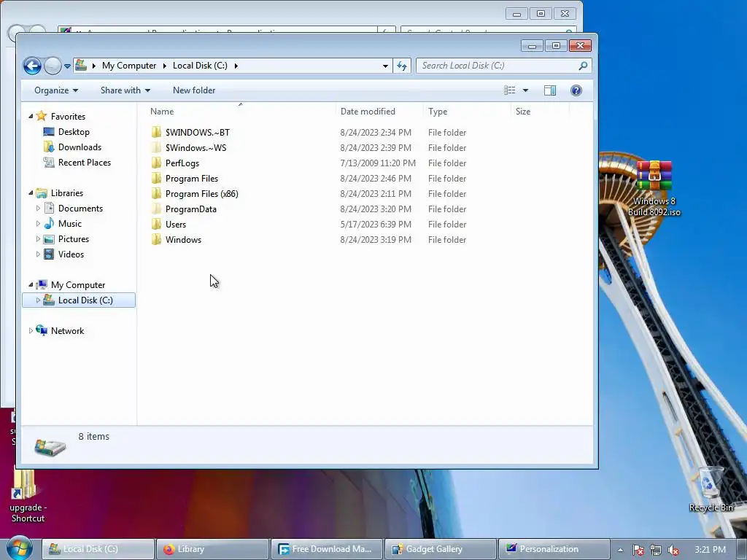
Task: Switch to Gadget Gallery on the taskbar
Action: click(441, 549)
